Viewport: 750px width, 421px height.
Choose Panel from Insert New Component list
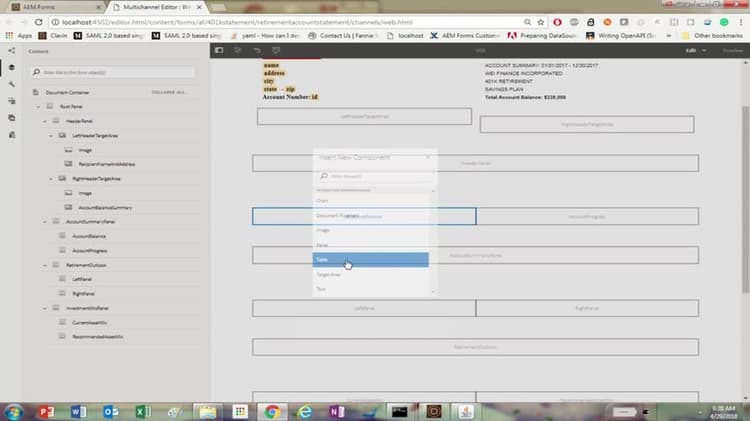coord(371,245)
